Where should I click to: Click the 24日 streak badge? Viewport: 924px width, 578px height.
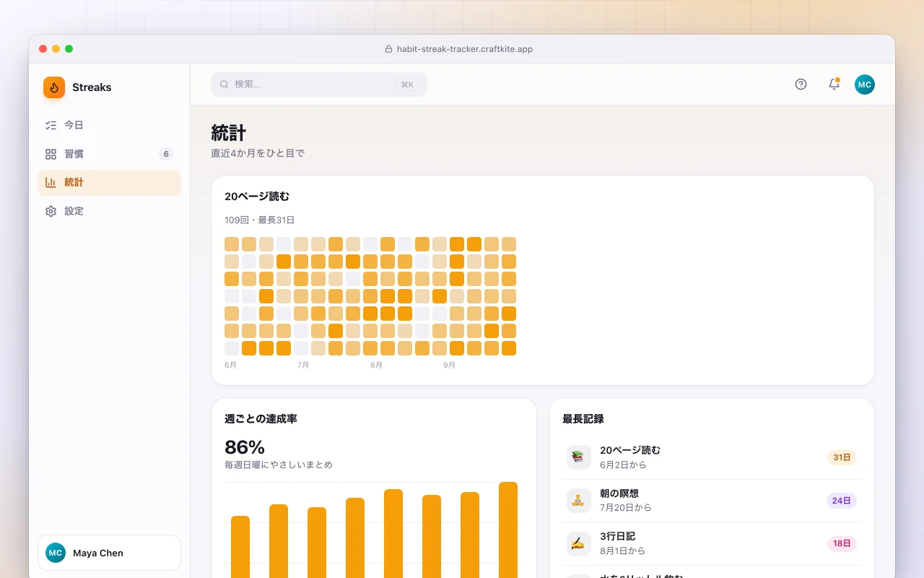842,501
